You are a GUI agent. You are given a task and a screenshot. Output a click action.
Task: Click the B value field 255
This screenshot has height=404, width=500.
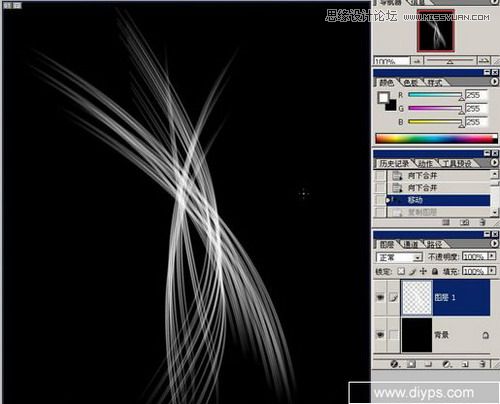[x=477, y=122]
